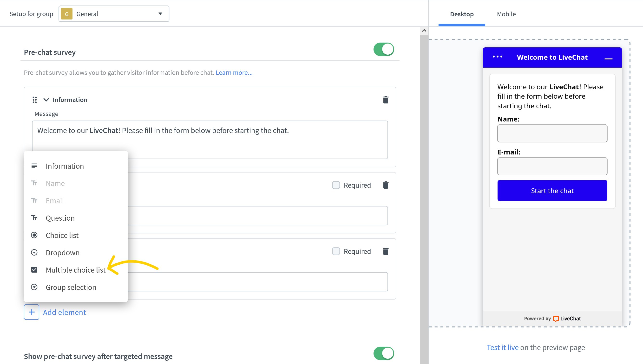
Task: Click the Information element type icon
Action: pos(34,166)
